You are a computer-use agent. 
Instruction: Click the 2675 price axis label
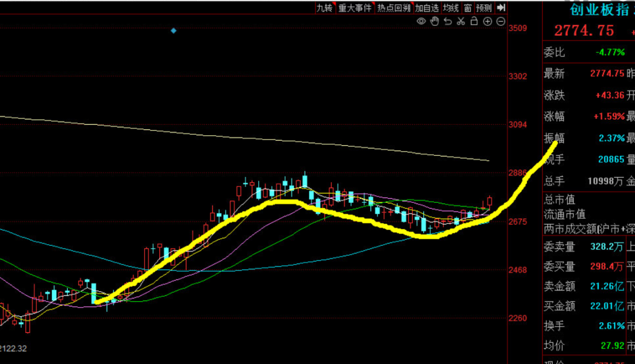pos(518,222)
